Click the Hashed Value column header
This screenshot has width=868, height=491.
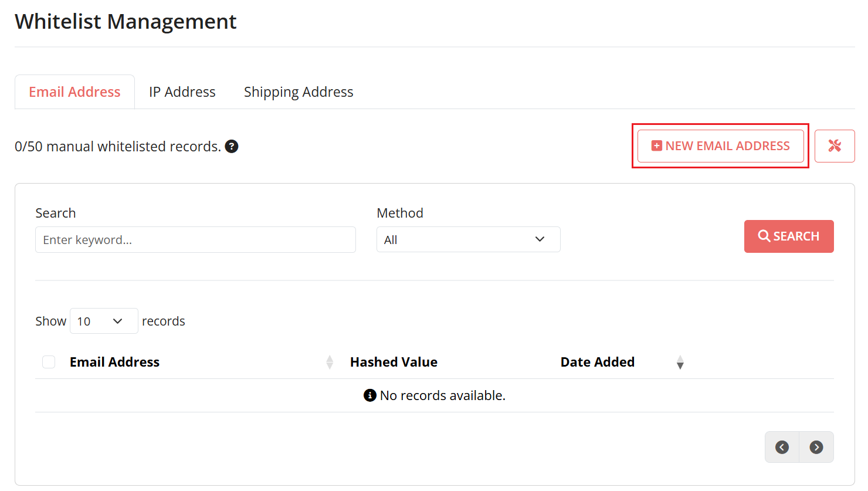394,363
